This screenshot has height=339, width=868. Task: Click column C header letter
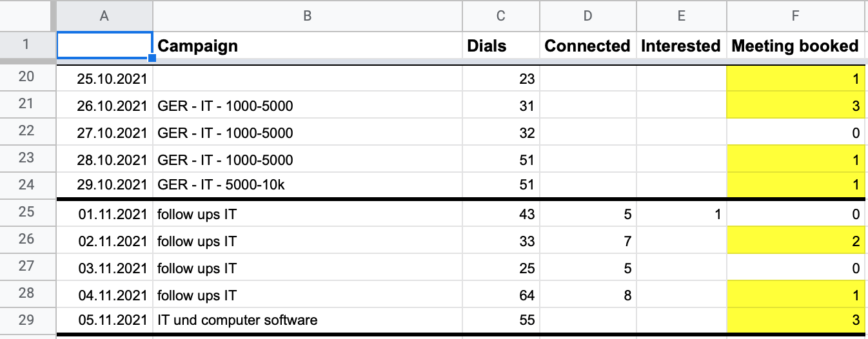click(x=501, y=16)
